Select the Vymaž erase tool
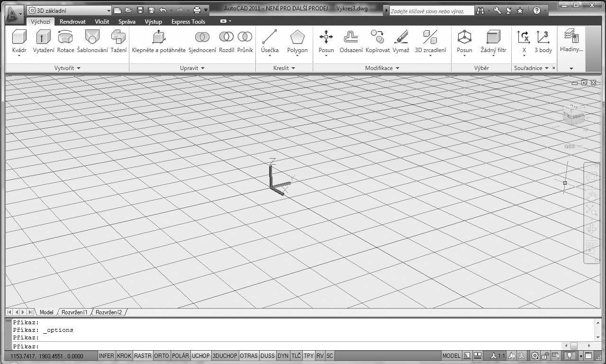Image resolution: width=606 pixels, height=364 pixels. pos(401,42)
